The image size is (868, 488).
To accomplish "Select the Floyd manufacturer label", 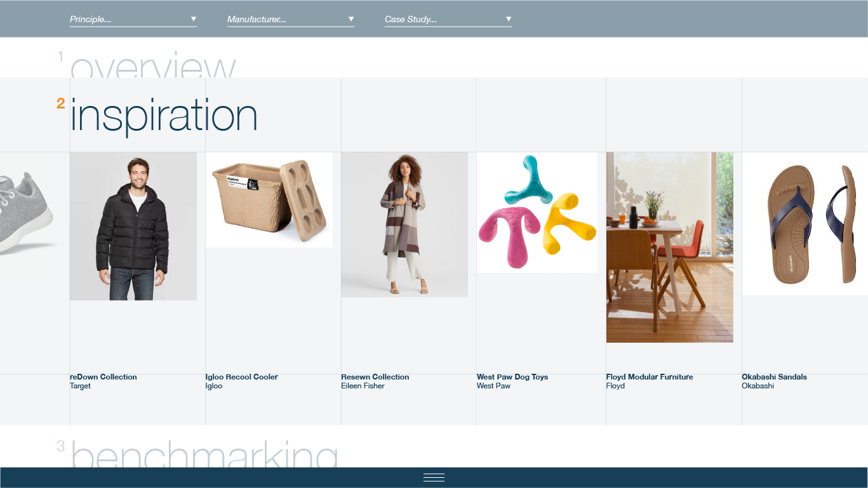I will (x=616, y=386).
